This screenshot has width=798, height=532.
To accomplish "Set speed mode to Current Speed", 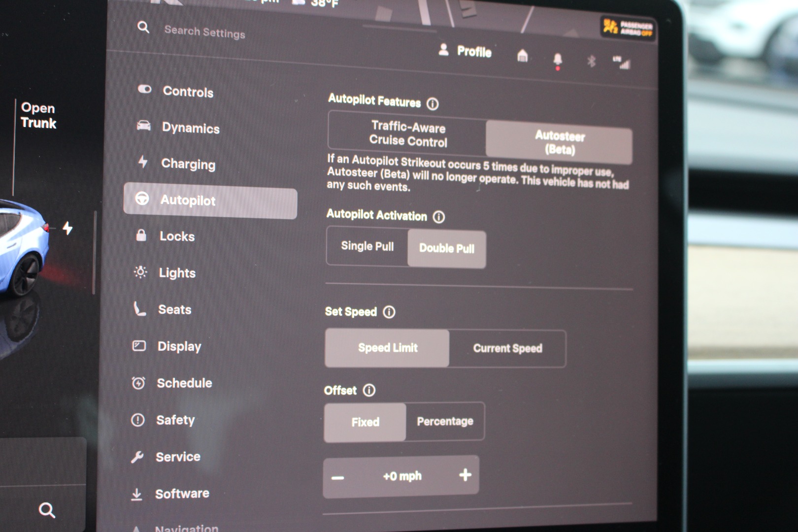I will coord(507,348).
